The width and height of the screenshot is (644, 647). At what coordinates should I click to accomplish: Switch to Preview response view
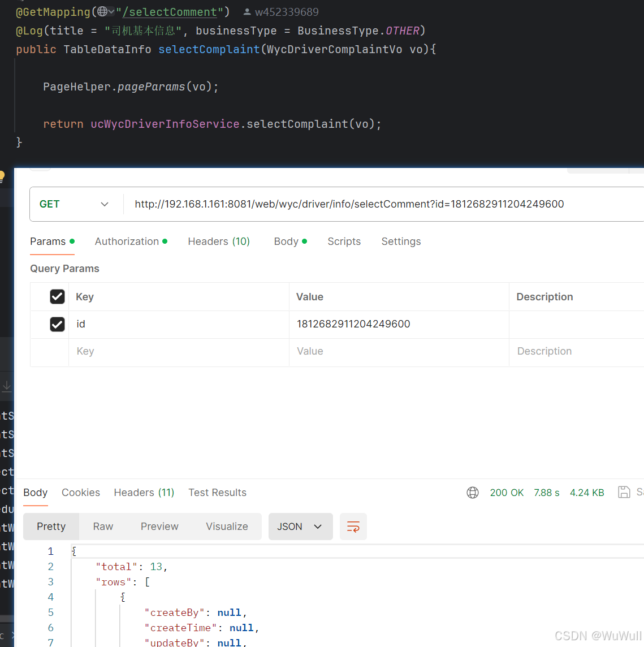click(x=159, y=527)
